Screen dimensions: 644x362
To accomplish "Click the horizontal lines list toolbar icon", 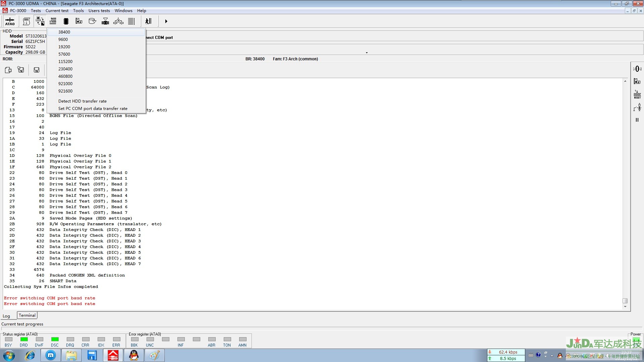I will (131, 21).
